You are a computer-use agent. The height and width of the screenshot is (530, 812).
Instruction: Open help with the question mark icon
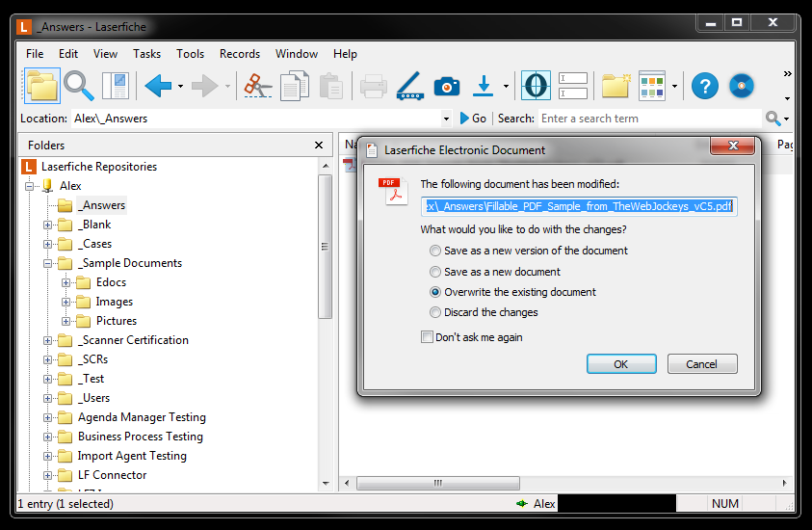point(705,86)
